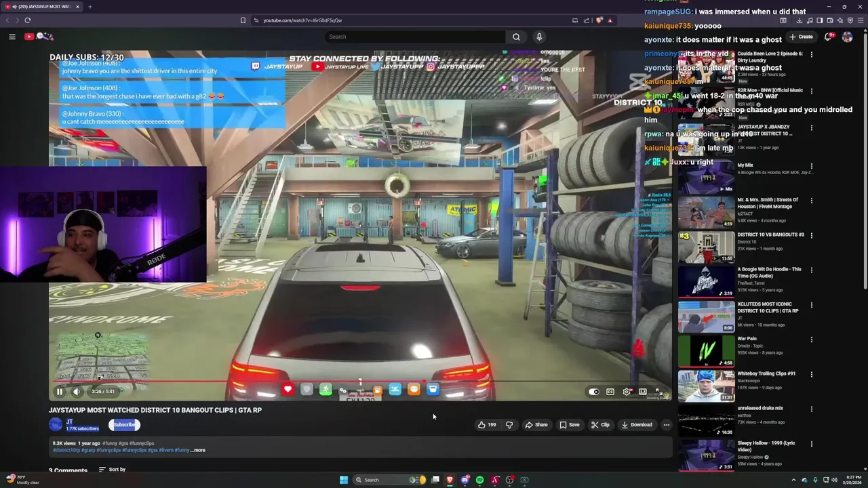This screenshot has height=488, width=868.
Task: Open the Brave Shields icon in toolbar
Action: coord(599,20)
